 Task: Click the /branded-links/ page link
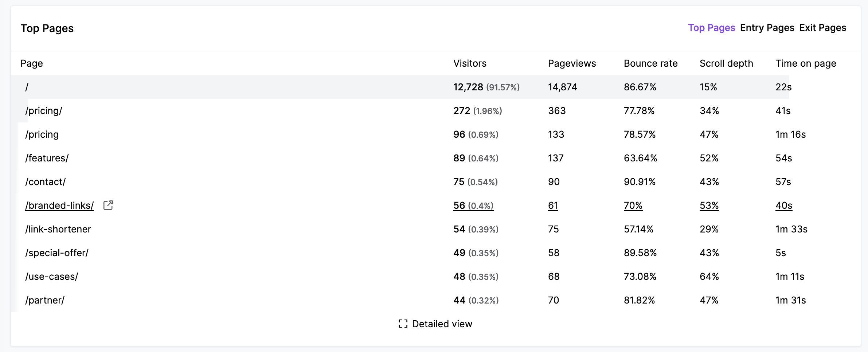click(x=59, y=205)
